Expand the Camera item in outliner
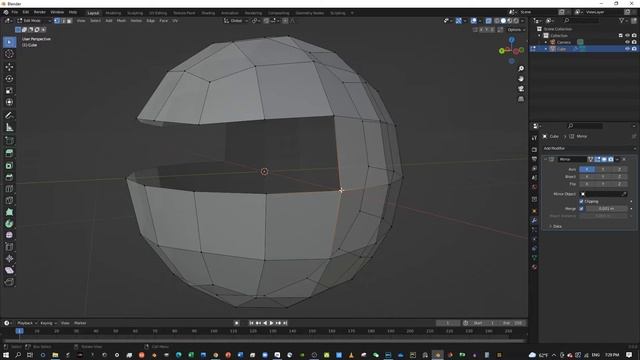 tap(546, 42)
